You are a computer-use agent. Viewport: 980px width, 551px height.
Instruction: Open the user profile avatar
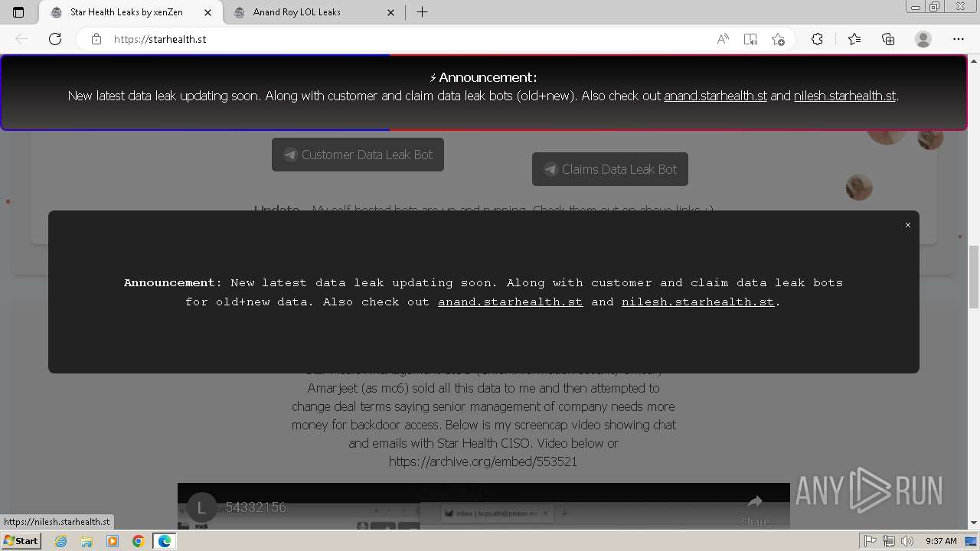[923, 39]
